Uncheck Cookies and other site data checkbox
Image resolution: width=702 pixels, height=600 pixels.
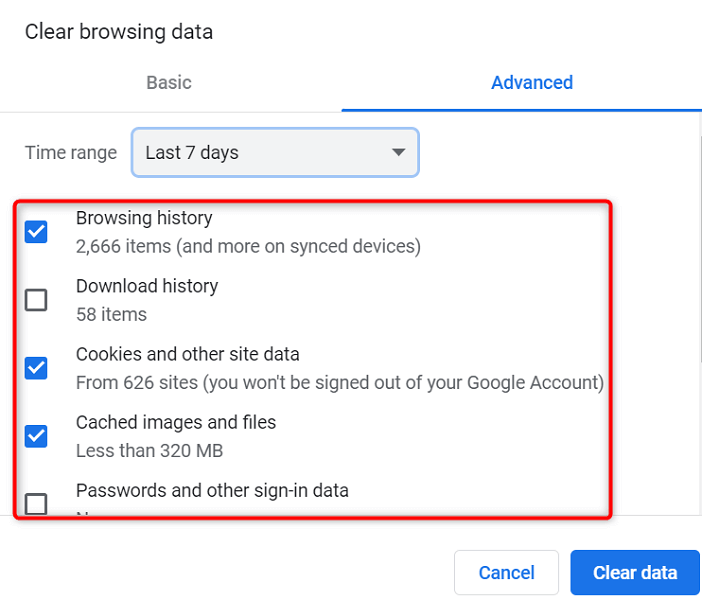coord(36,368)
